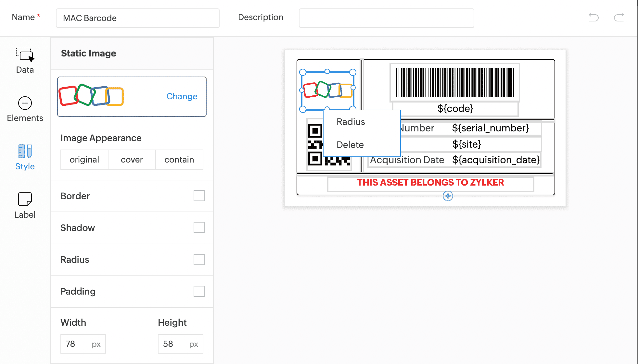The image size is (638, 364).
Task: Choose Radius from the context menu
Action: point(351,122)
